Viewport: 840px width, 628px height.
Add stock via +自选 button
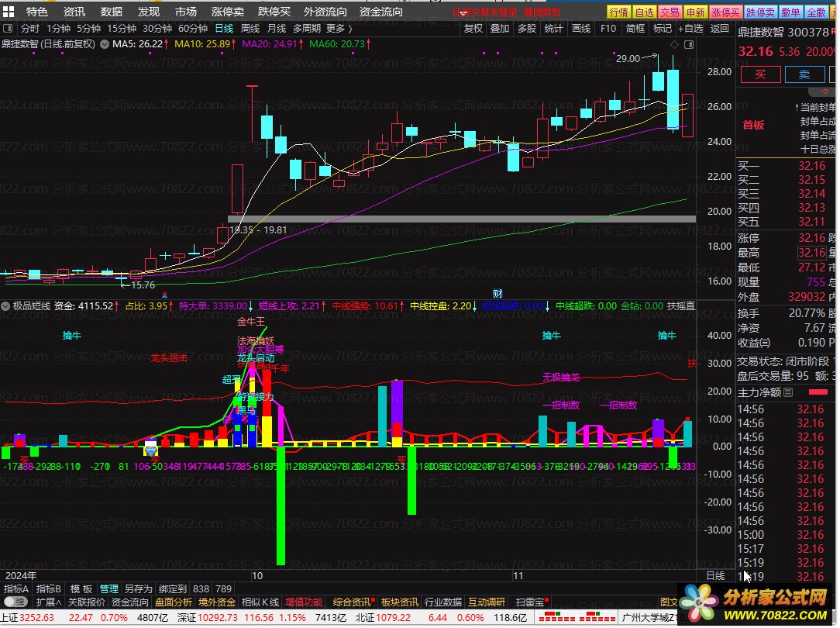click(x=690, y=29)
